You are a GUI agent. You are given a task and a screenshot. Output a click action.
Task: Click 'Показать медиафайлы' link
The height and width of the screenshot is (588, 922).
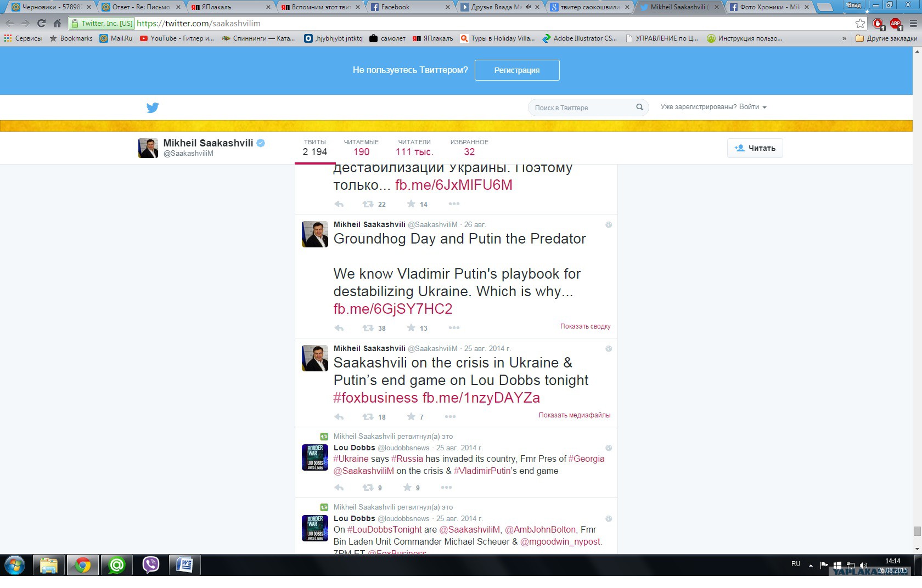[575, 415]
